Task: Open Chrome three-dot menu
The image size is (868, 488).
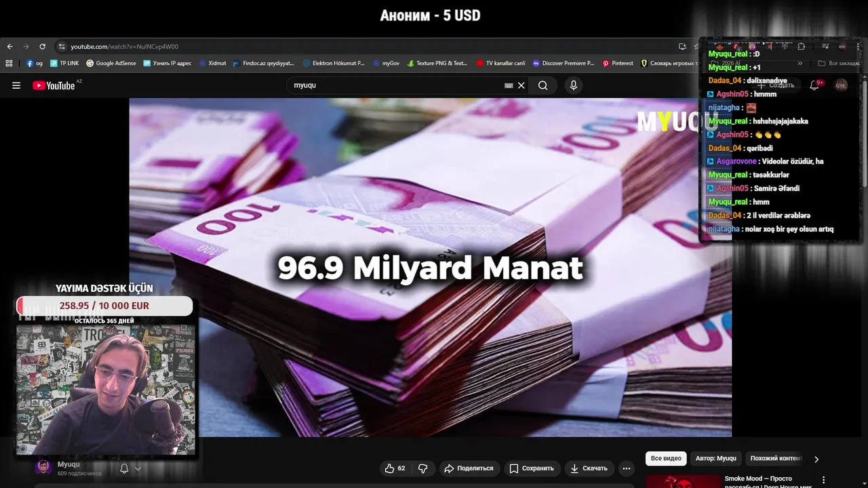Action: 859,47
